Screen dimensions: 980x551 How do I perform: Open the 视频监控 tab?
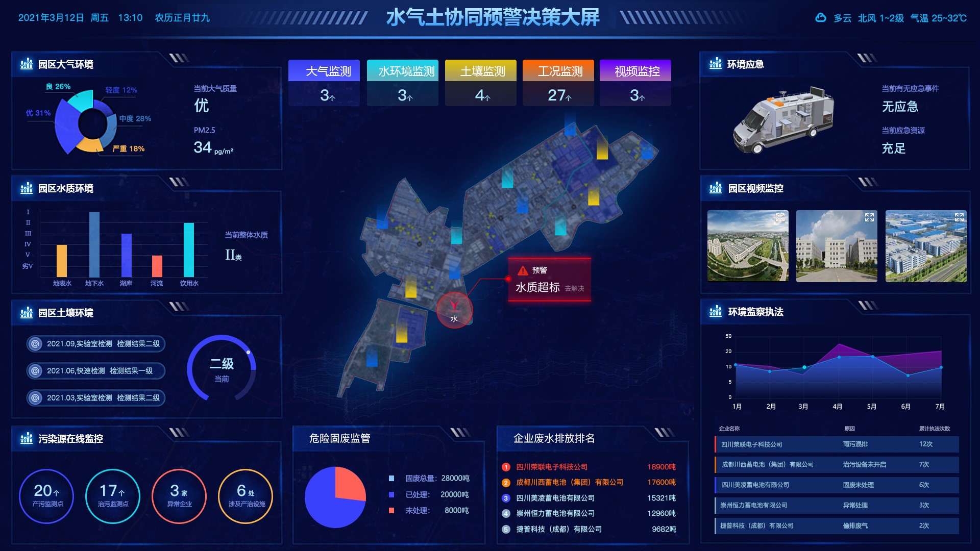point(637,71)
